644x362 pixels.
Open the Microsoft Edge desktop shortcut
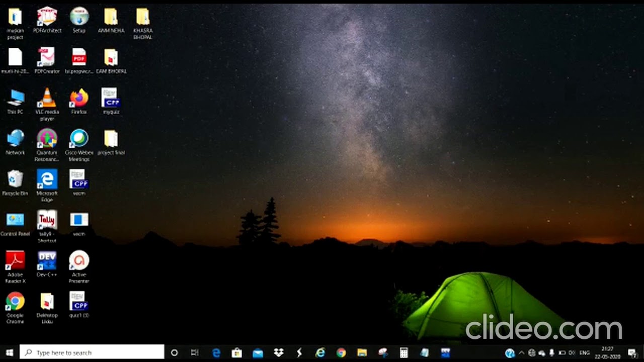tap(47, 186)
